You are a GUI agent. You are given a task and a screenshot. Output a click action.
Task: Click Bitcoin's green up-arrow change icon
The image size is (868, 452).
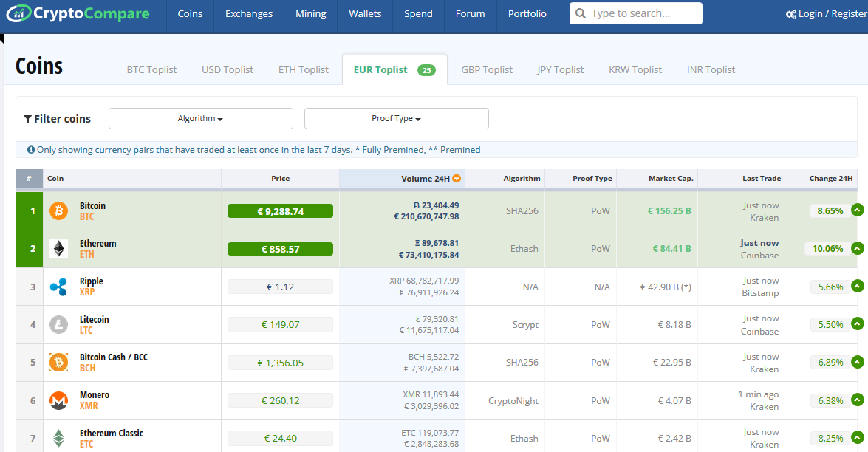pos(858,210)
